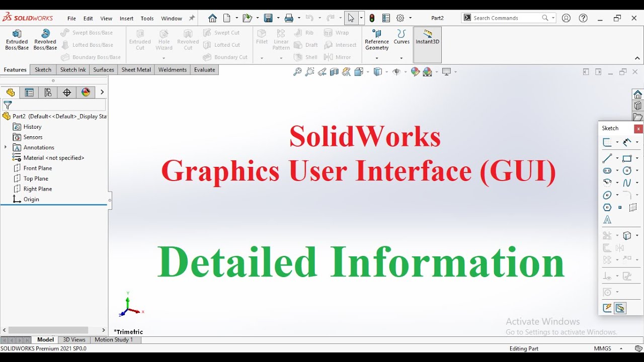
Task: Pin the menu bar with pushpin
Action: (192, 18)
